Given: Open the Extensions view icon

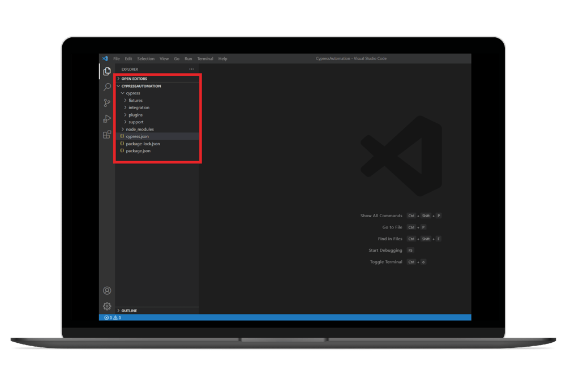Looking at the screenshot, I should (107, 135).
